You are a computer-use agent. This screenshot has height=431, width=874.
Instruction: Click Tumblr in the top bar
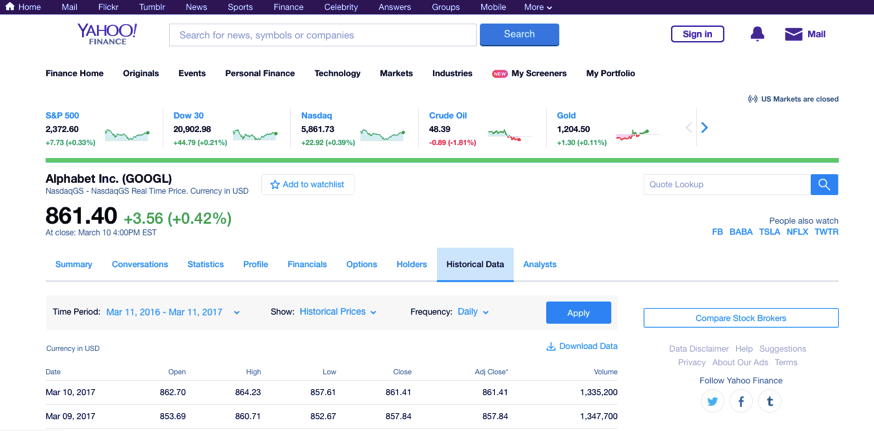[x=152, y=7]
